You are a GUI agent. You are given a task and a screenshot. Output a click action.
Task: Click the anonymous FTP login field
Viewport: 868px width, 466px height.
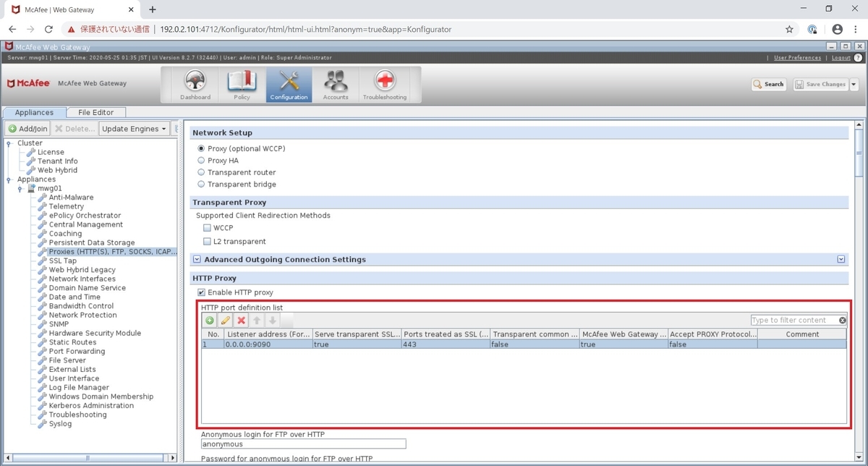pos(303,444)
